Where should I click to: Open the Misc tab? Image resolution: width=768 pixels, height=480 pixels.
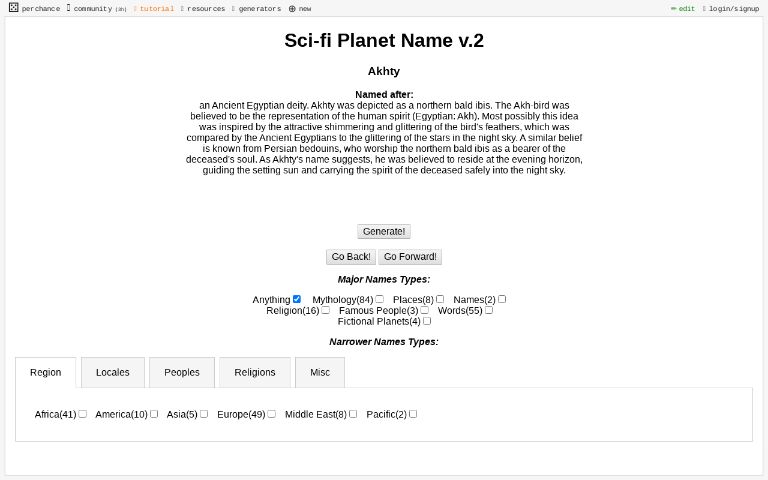click(320, 372)
